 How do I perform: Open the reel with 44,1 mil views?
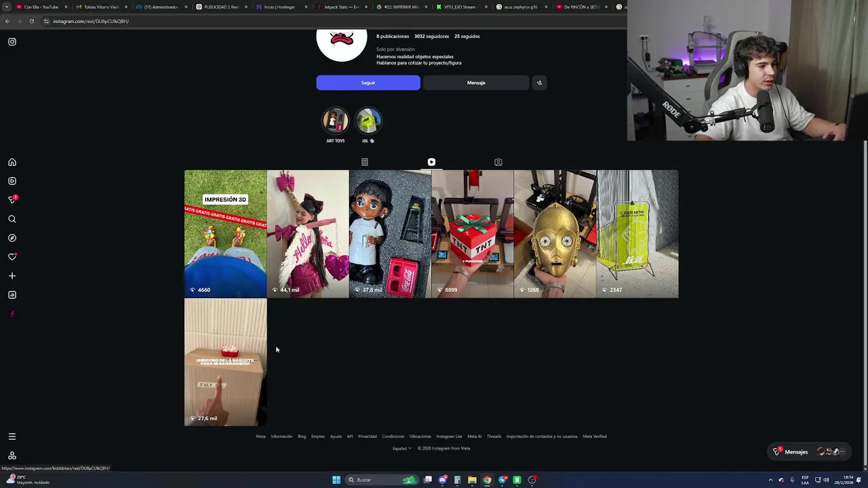click(308, 234)
